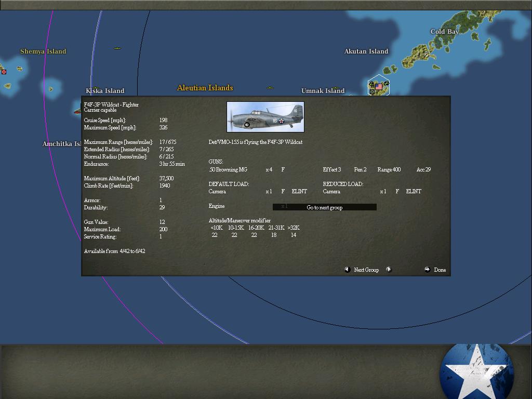The height and width of the screenshot is (399, 532).
Task: Click the Amchitka Island map label
Action: 62,144
